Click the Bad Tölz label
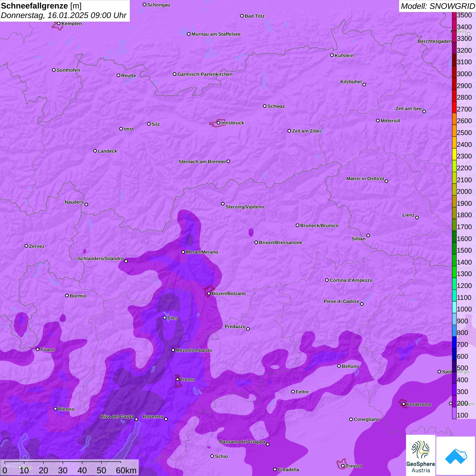Image resolution: width=476 pixels, height=476 pixels. click(254, 16)
